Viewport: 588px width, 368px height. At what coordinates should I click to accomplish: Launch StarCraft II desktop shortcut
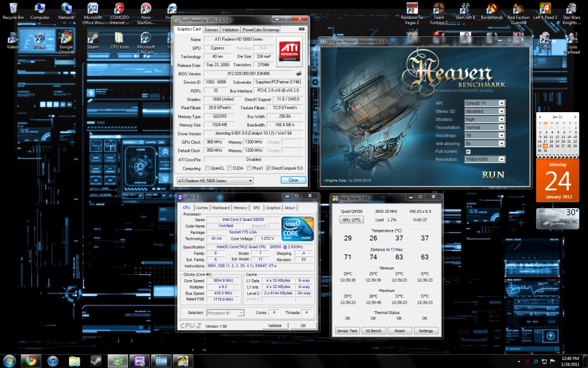[x=465, y=11]
